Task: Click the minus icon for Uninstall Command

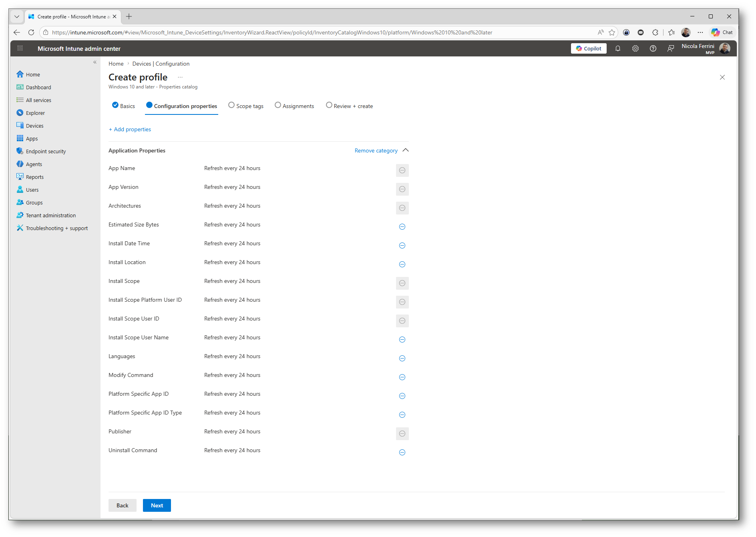Action: [402, 453]
